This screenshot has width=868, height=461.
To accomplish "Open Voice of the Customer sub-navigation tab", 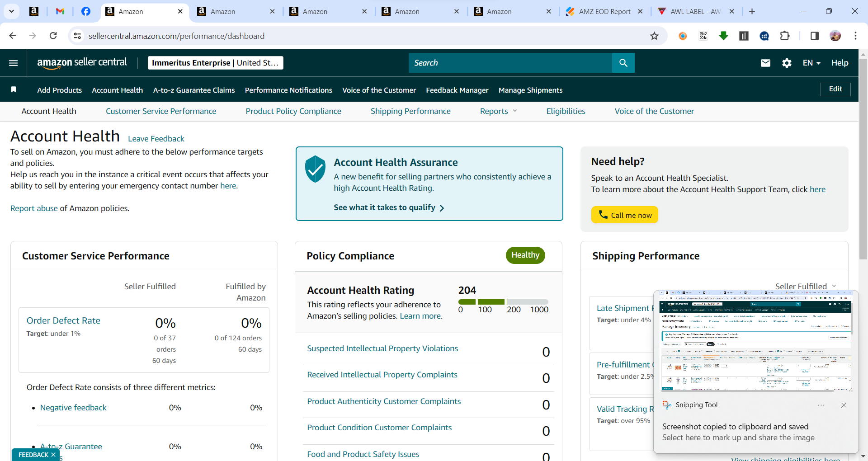I will (x=654, y=111).
